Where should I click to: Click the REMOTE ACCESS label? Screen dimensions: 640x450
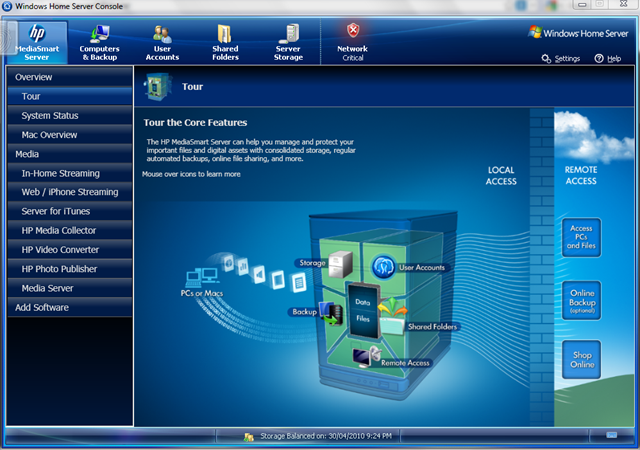[581, 175]
